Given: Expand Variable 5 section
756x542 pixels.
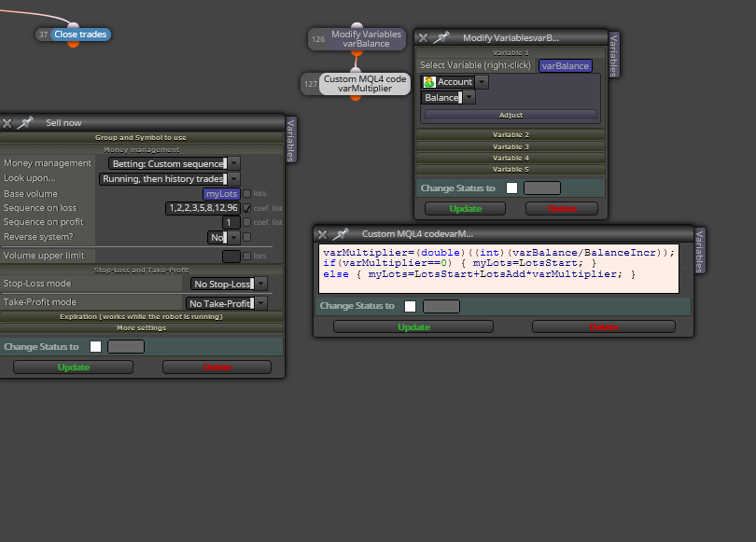Looking at the screenshot, I should 511,169.
